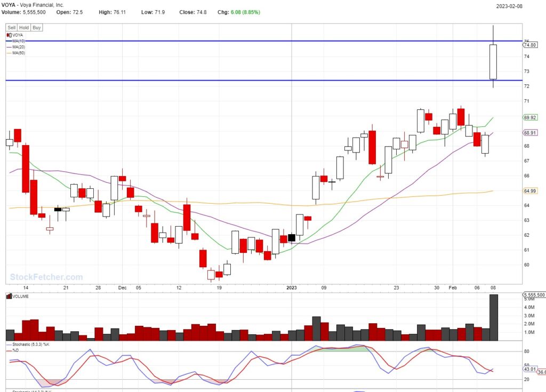Click the High: 76.11 header value

click(112, 12)
